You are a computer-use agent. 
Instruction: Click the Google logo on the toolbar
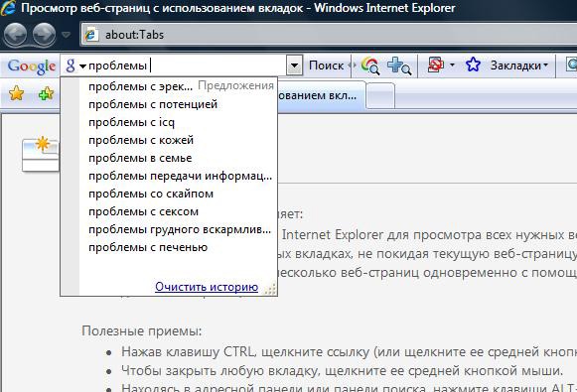point(31,66)
